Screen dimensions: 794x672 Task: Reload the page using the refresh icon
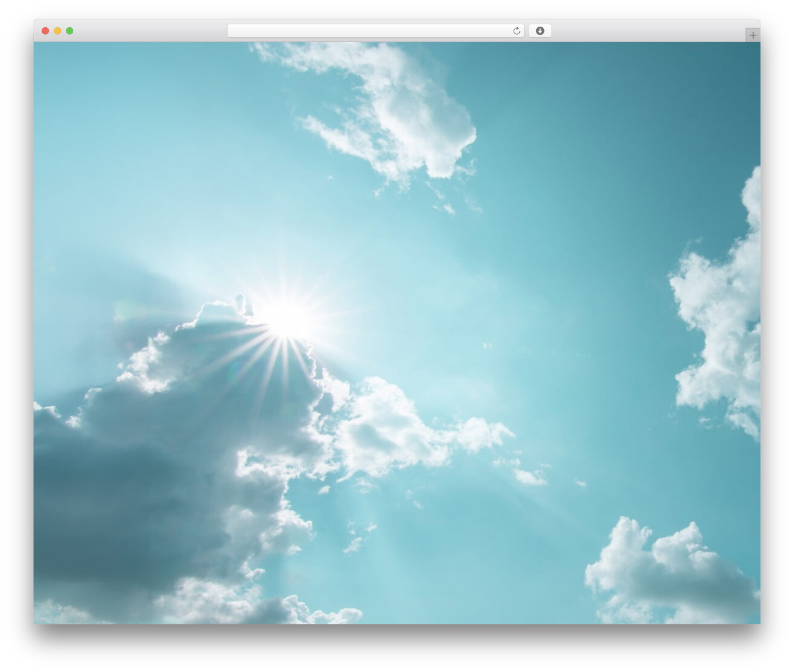517,31
